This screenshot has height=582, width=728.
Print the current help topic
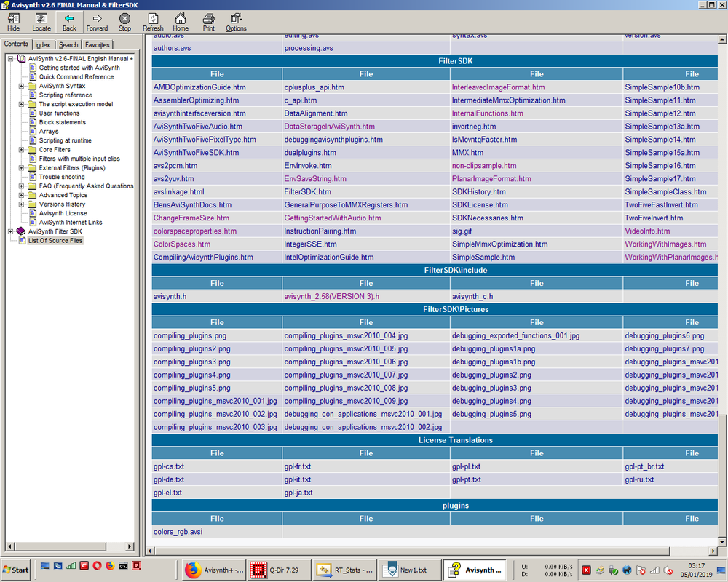208,22
